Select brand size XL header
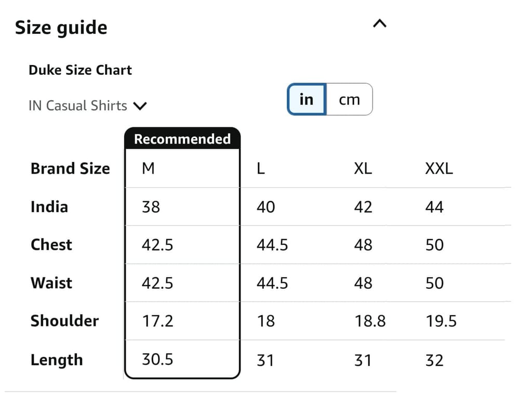 coord(363,168)
